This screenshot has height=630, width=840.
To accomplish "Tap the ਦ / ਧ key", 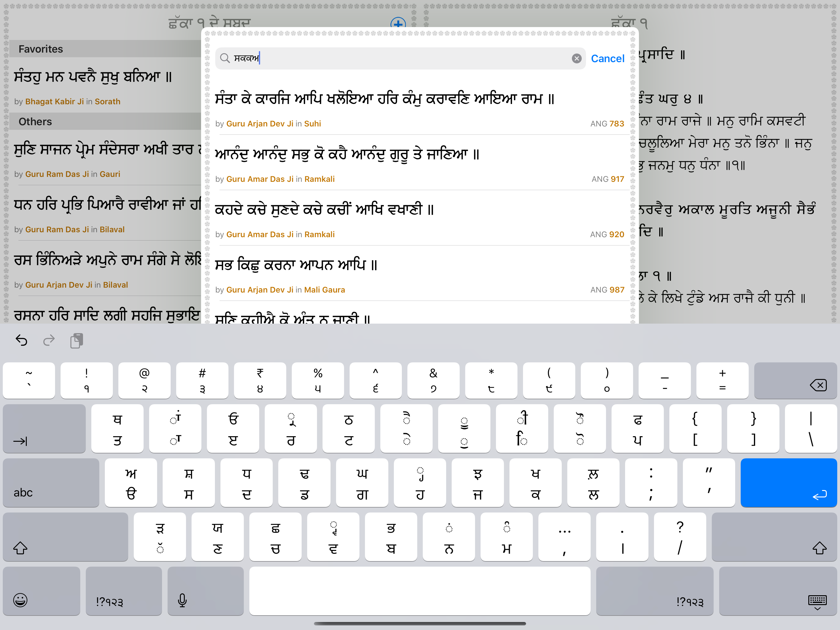I will click(247, 483).
